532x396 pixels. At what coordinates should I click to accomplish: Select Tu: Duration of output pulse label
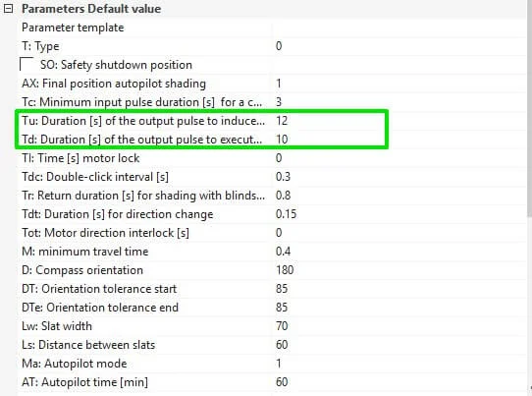pyautogui.click(x=143, y=121)
